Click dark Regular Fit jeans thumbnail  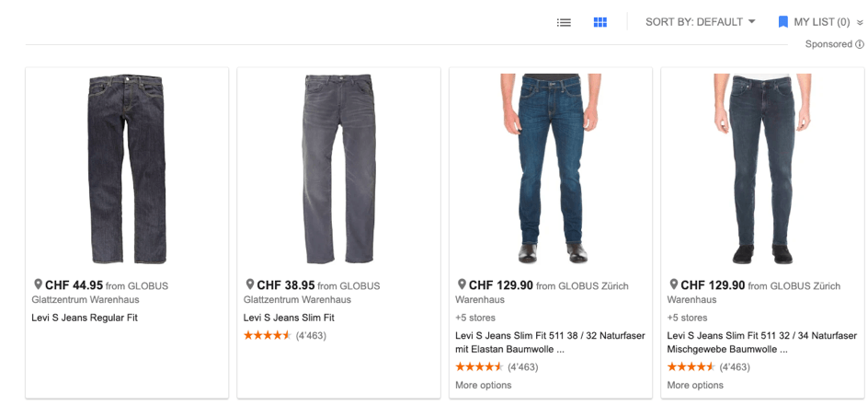click(127, 169)
